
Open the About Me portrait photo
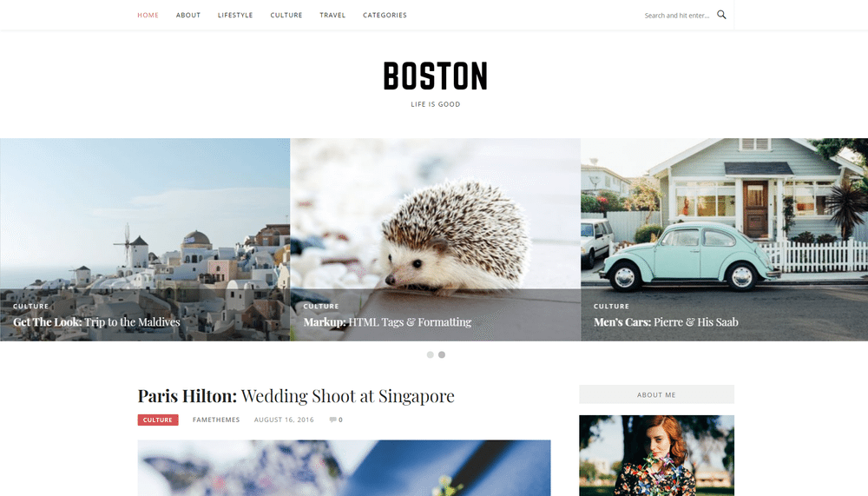click(656, 455)
